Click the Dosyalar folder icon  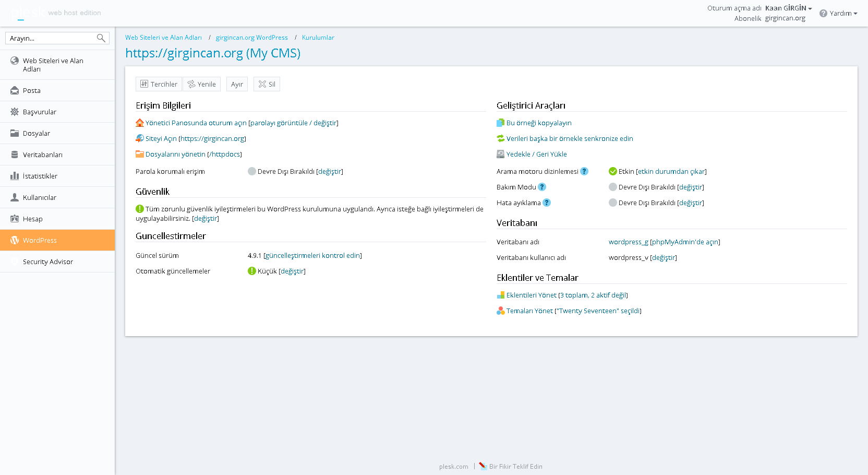click(x=15, y=133)
